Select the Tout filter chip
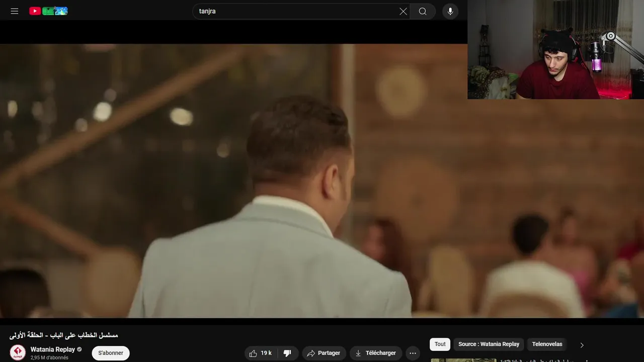The width and height of the screenshot is (644, 362). [x=440, y=344]
